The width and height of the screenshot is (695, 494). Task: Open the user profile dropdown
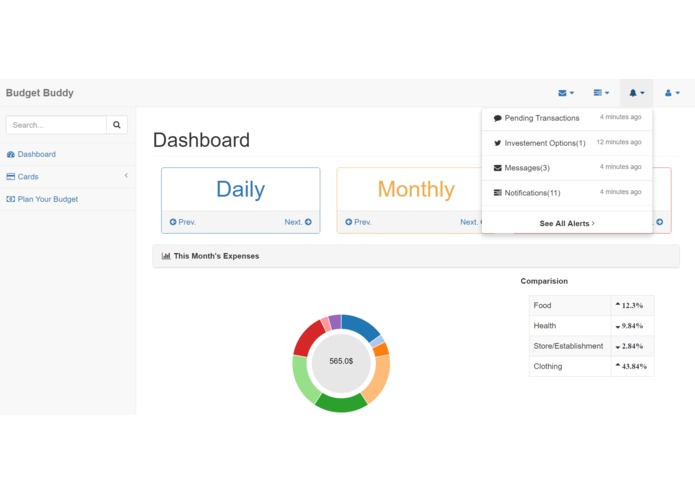(672, 93)
